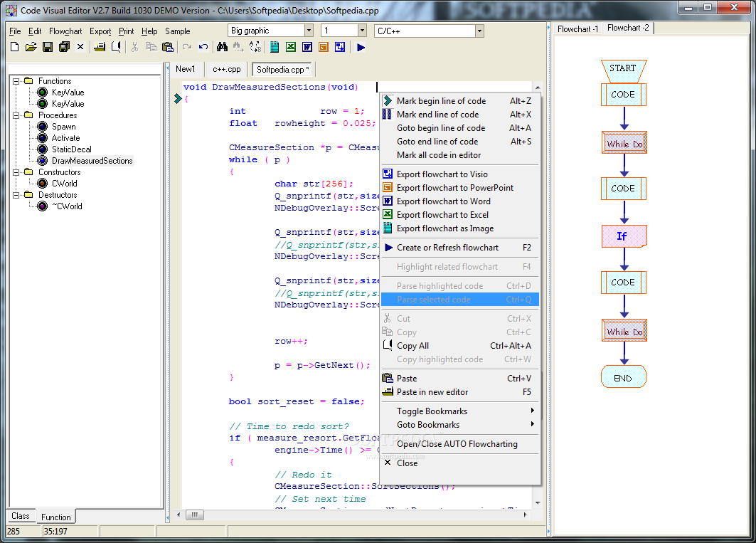The width and height of the screenshot is (756, 543).
Task: Select the Spawn procedure node
Action: click(x=63, y=127)
